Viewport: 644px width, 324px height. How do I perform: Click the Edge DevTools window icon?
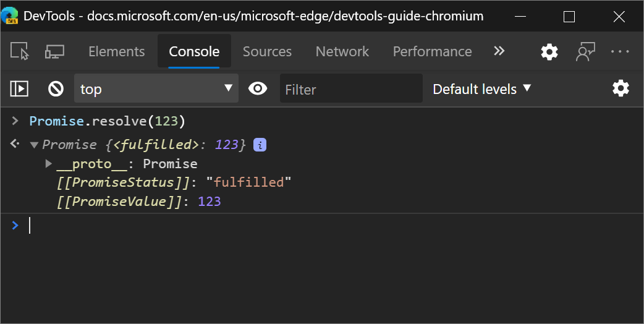[x=9, y=15]
